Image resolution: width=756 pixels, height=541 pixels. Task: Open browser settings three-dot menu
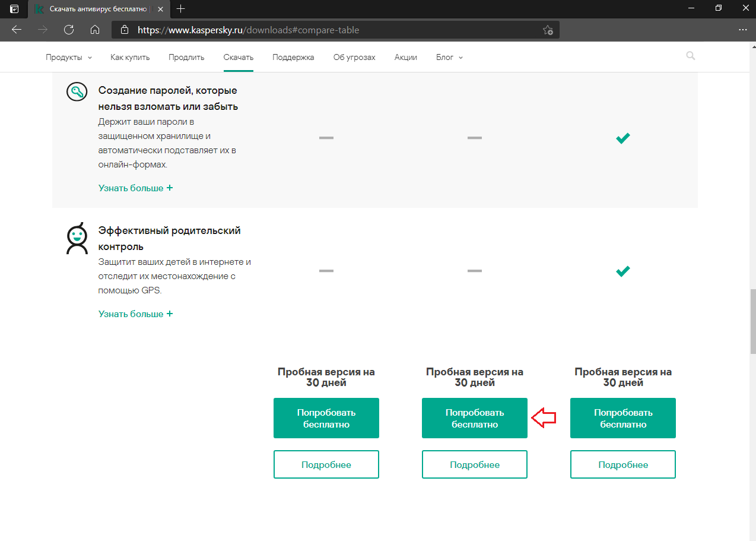[742, 30]
